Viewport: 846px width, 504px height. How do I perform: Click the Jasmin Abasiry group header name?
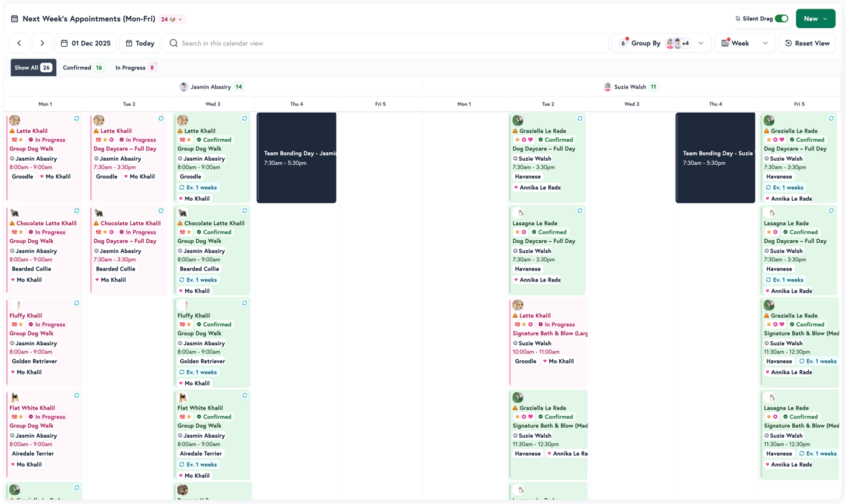coord(211,87)
